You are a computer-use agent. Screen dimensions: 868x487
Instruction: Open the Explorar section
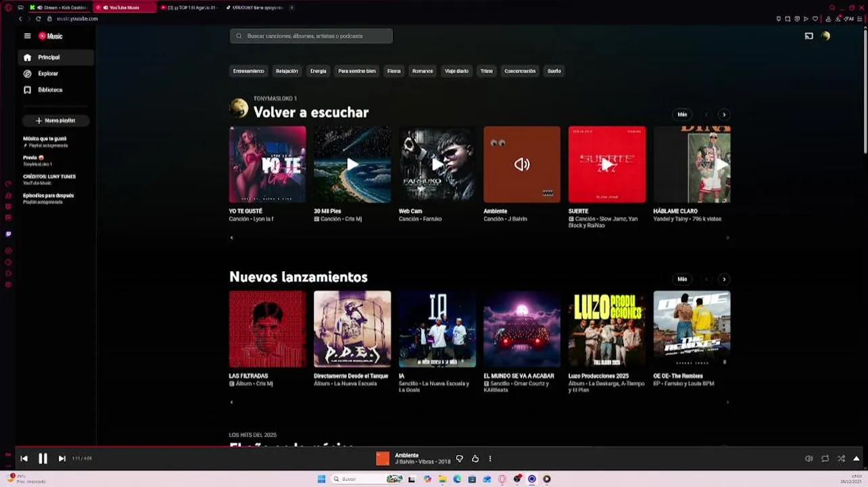pos(56,74)
